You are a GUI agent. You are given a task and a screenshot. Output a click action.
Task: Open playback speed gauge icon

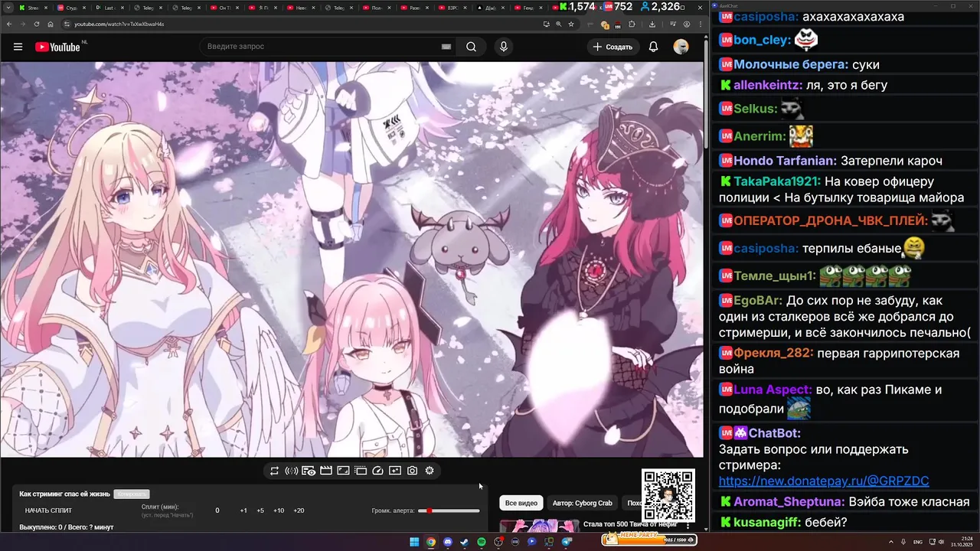tap(377, 471)
